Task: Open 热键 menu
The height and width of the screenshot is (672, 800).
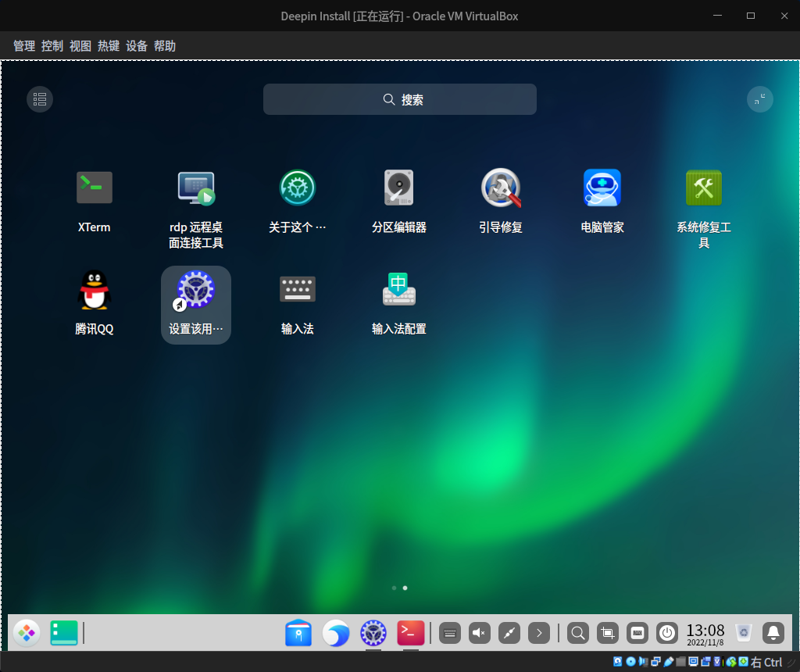Action: (x=109, y=46)
